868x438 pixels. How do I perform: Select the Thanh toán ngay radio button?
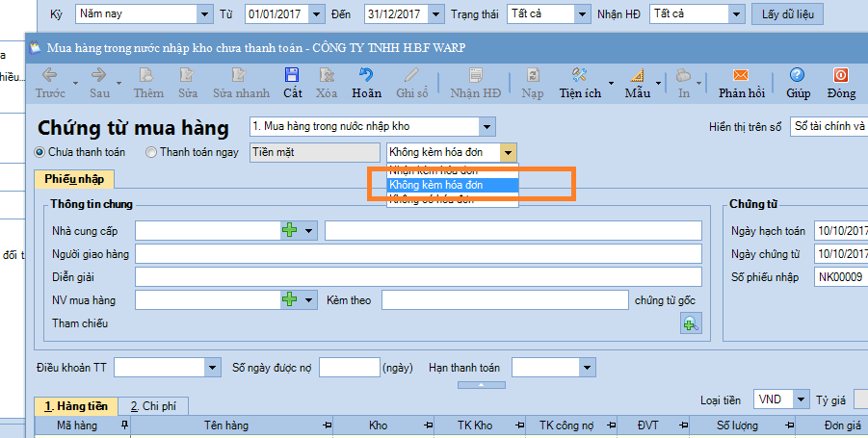[x=151, y=152]
